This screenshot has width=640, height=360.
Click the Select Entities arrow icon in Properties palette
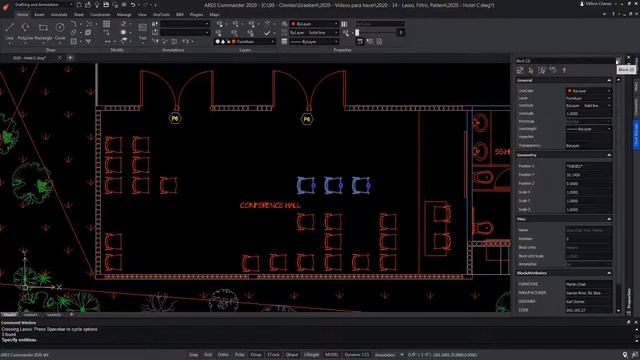tap(531, 70)
